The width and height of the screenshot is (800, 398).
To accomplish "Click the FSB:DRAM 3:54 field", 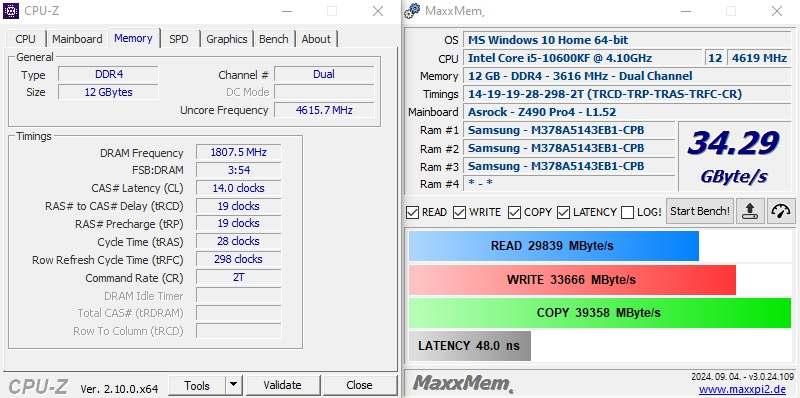I will click(x=238, y=170).
